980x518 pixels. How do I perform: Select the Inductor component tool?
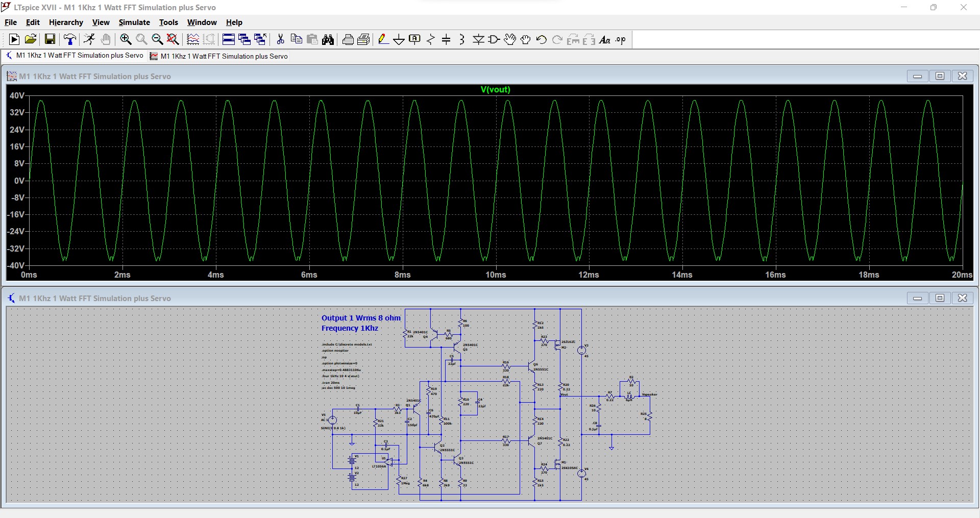pyautogui.click(x=462, y=39)
